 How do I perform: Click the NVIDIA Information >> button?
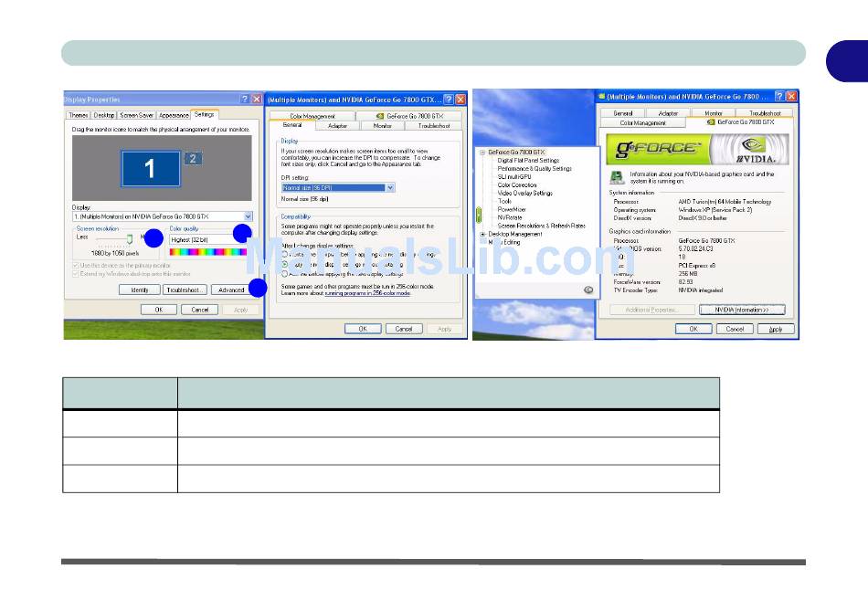[x=742, y=310]
